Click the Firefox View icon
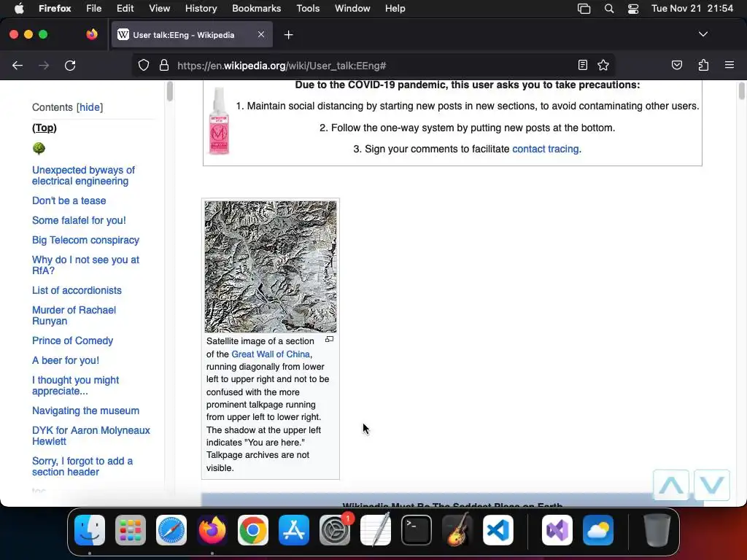Viewport: 747px width, 560px height. click(x=92, y=34)
